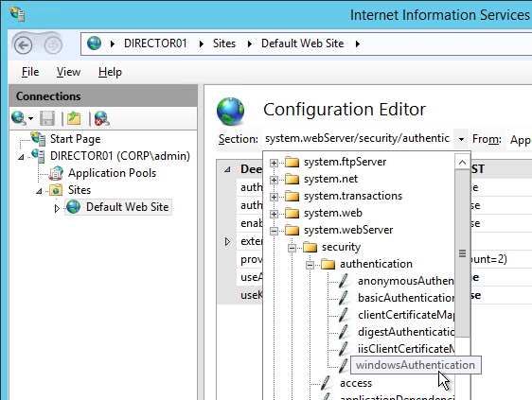Click the system.net folder icon
The image size is (532, 400).
(292, 179)
